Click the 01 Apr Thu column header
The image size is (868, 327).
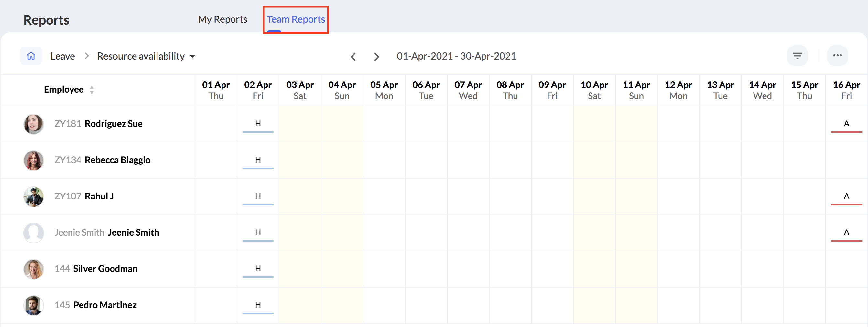click(x=216, y=90)
